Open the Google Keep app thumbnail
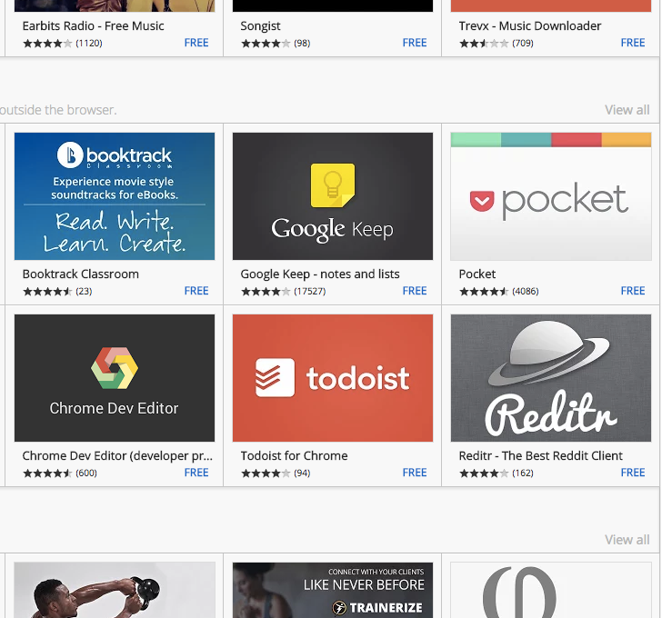The width and height of the screenshot is (672, 618). pyautogui.click(x=333, y=196)
